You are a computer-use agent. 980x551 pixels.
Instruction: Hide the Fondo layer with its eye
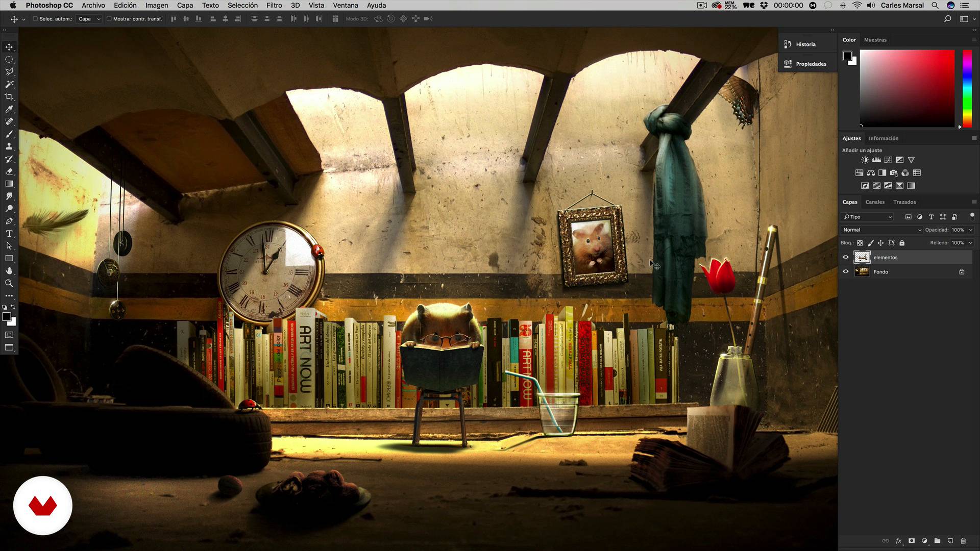846,272
